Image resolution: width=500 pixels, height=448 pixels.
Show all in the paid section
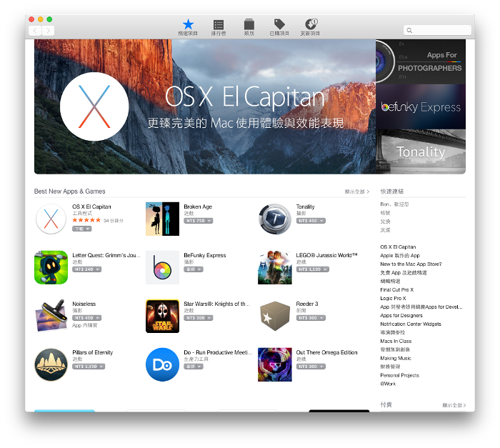click(454, 405)
